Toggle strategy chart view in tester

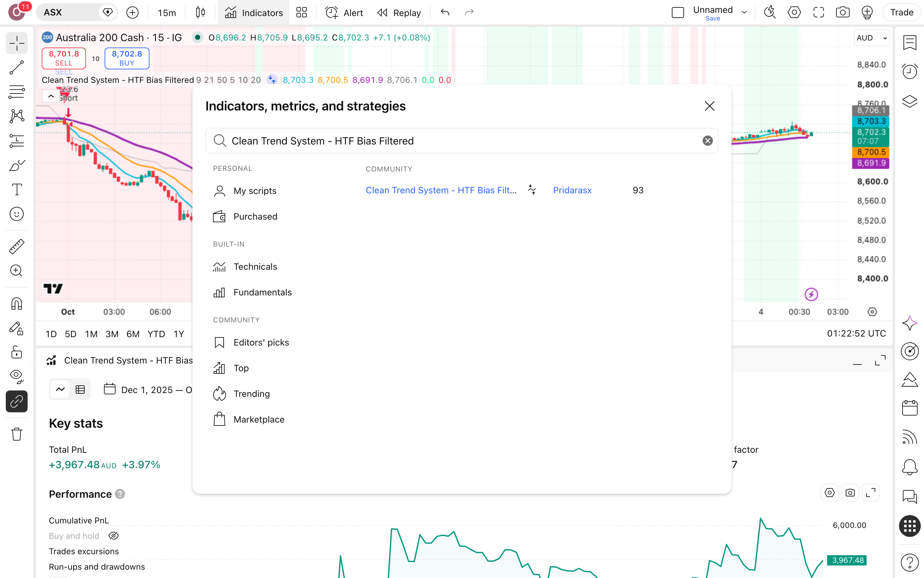pos(60,390)
